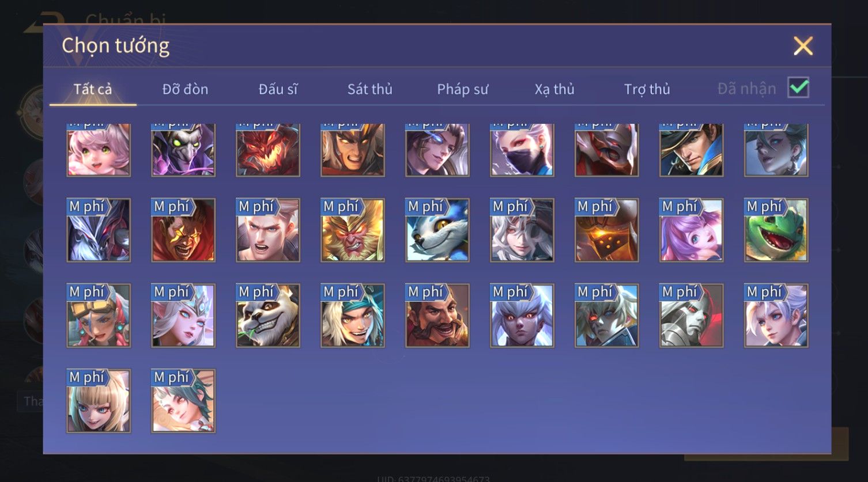Select the green frog hero portrait
Viewport: 868px width, 482px height.
click(776, 230)
